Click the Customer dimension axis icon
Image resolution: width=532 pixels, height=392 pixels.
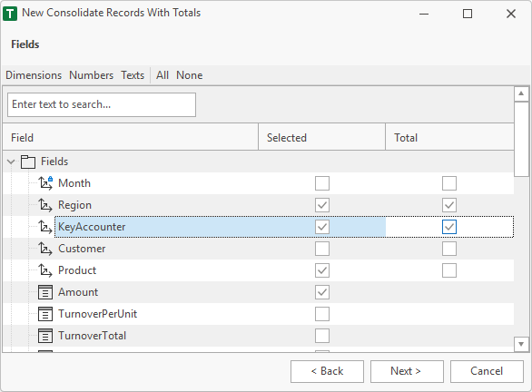[x=45, y=249]
